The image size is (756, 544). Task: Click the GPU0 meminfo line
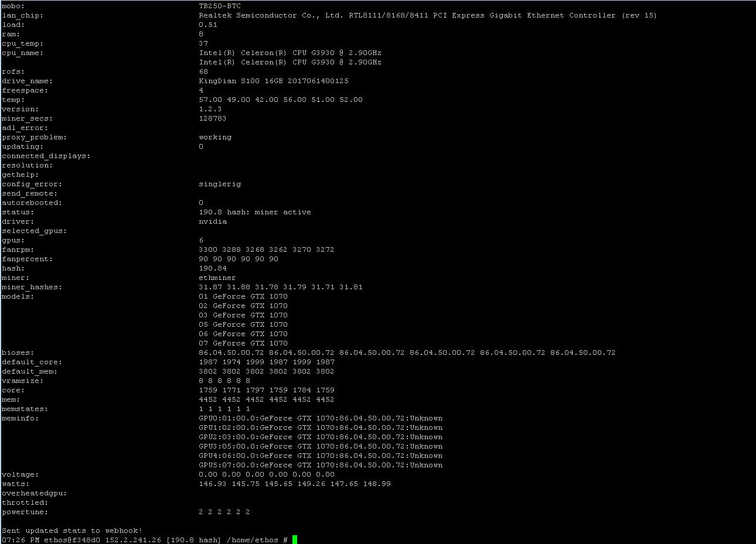(321, 418)
